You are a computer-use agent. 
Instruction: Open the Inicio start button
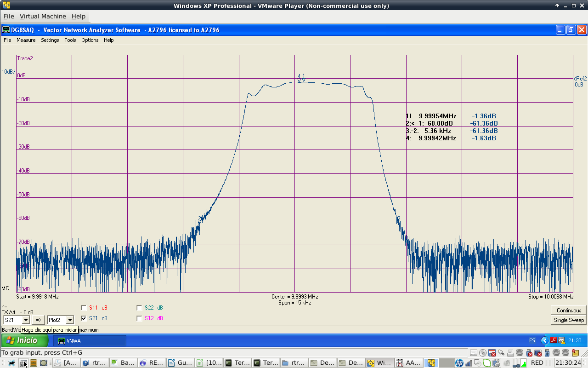25,341
